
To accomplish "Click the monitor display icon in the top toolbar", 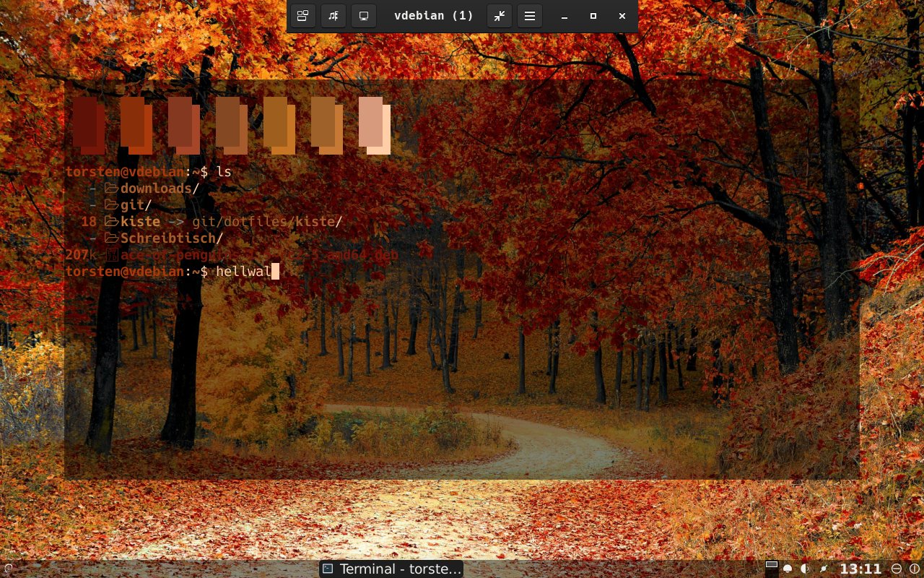I will [x=364, y=16].
